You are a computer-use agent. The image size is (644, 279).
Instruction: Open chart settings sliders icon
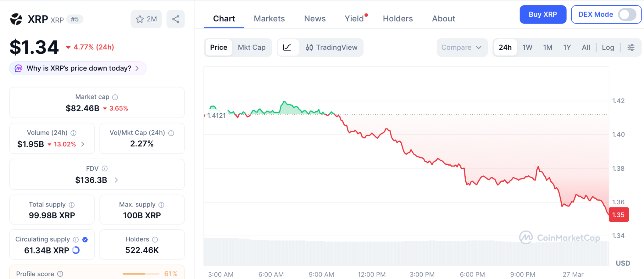[631, 48]
